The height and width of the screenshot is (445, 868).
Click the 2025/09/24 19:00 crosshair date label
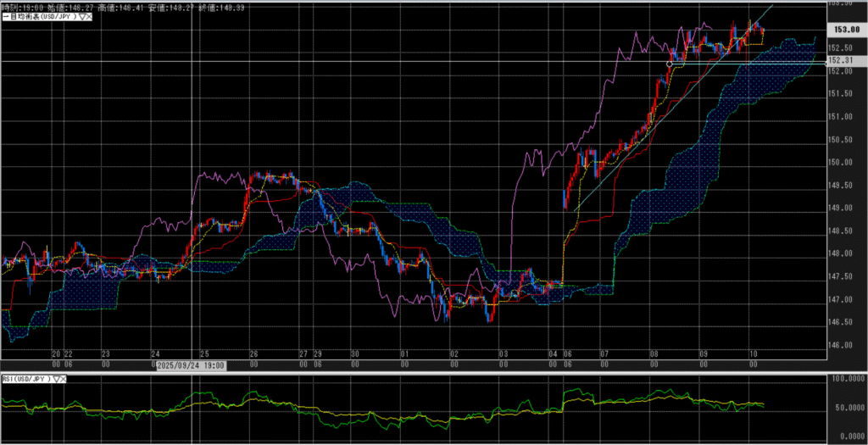(192, 364)
